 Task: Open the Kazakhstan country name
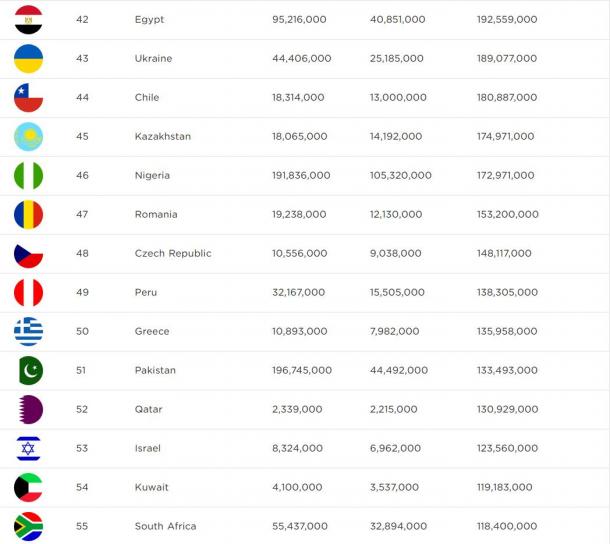pyautogui.click(x=163, y=136)
